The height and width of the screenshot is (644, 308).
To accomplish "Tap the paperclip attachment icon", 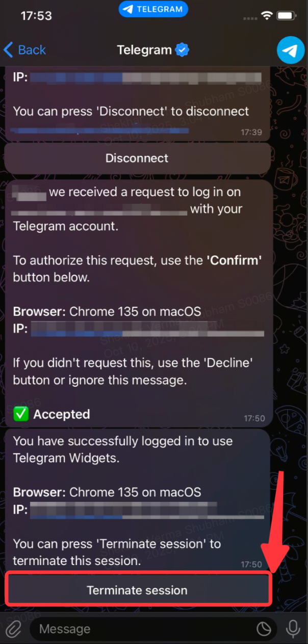I will [x=14, y=629].
